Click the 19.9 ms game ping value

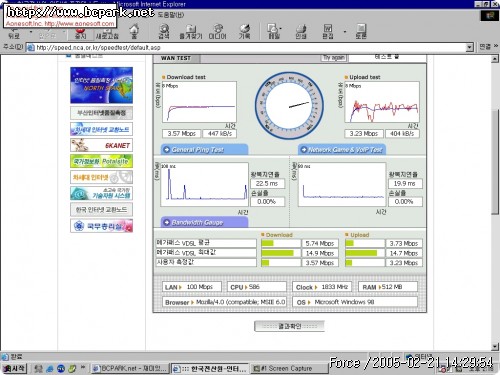pos(405,183)
